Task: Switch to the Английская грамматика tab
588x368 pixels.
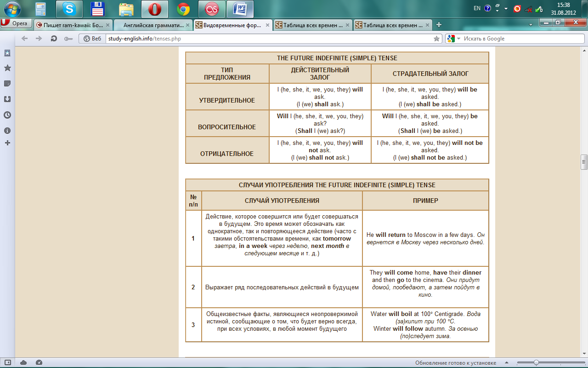Action: tap(153, 25)
